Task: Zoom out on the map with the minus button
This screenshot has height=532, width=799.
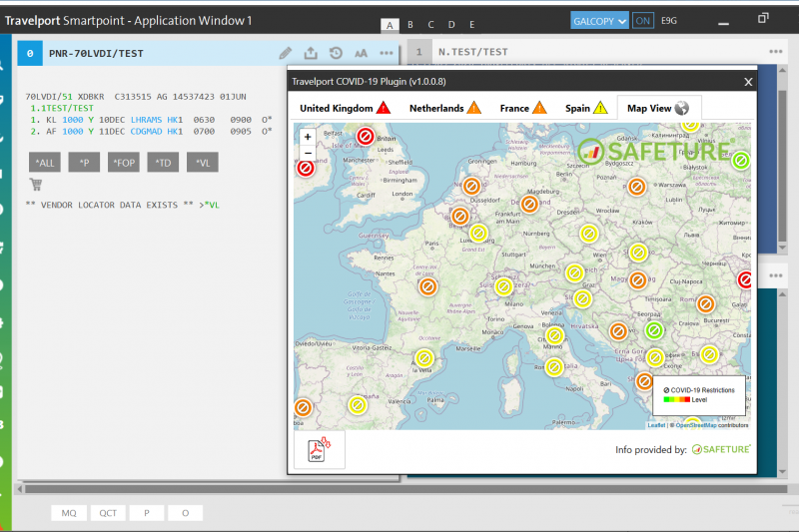Action: (308, 153)
